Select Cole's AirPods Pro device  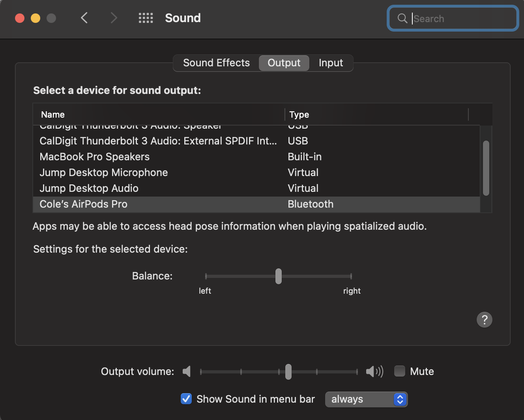tap(84, 204)
